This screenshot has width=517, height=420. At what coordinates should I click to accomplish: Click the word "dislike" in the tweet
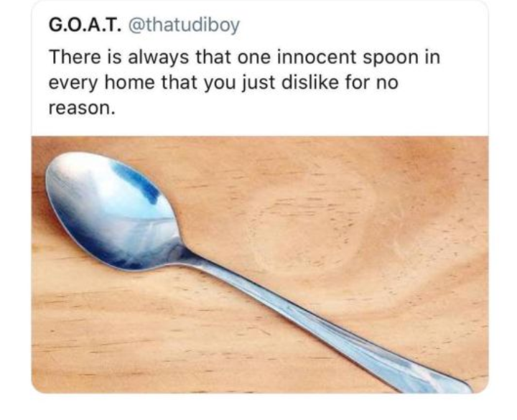click(x=309, y=82)
